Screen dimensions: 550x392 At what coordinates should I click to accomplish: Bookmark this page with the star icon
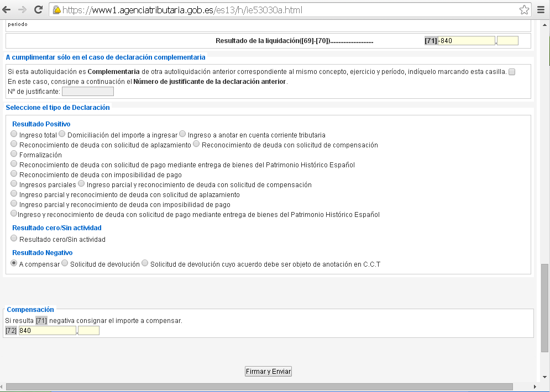[x=524, y=10]
